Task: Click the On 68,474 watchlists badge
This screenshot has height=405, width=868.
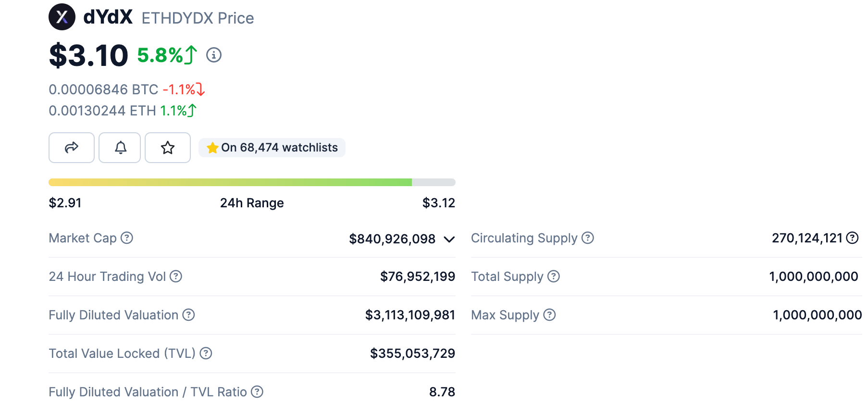Action: 272,148
